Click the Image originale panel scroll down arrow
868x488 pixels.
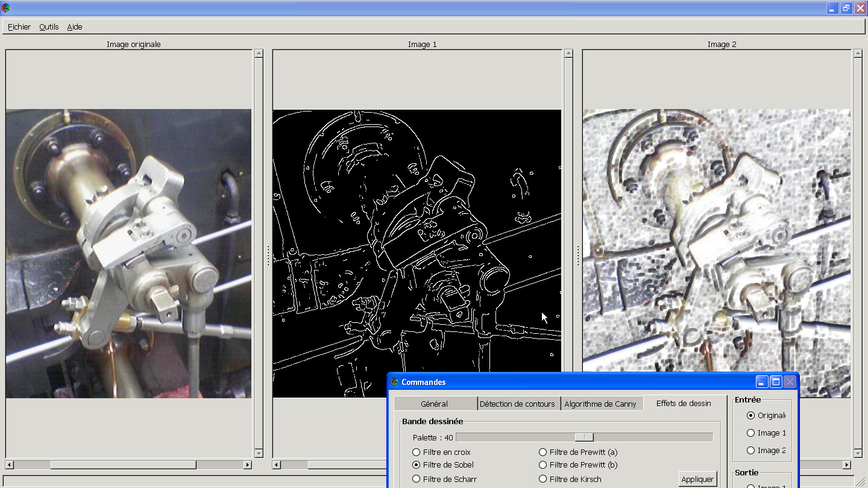pos(259,454)
